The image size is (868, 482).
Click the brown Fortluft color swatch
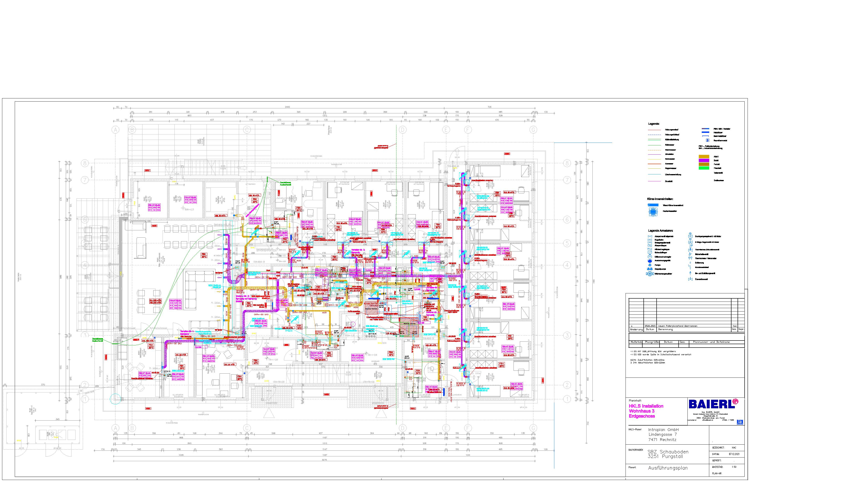[704, 164]
